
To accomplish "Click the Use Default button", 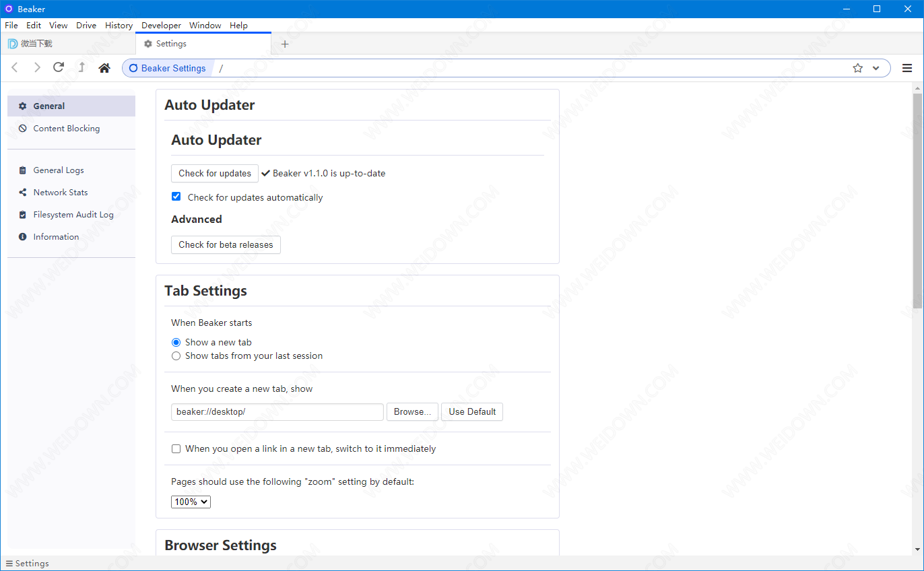I will (472, 411).
